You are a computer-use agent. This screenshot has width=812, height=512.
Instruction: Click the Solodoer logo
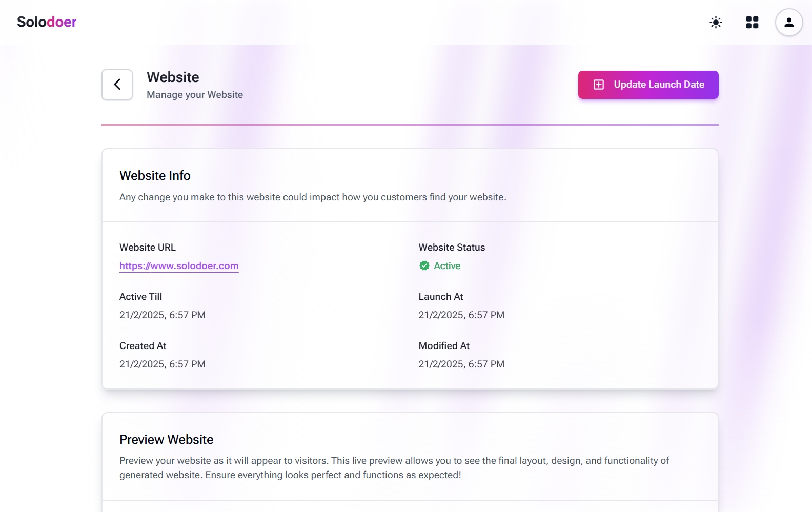coord(47,22)
